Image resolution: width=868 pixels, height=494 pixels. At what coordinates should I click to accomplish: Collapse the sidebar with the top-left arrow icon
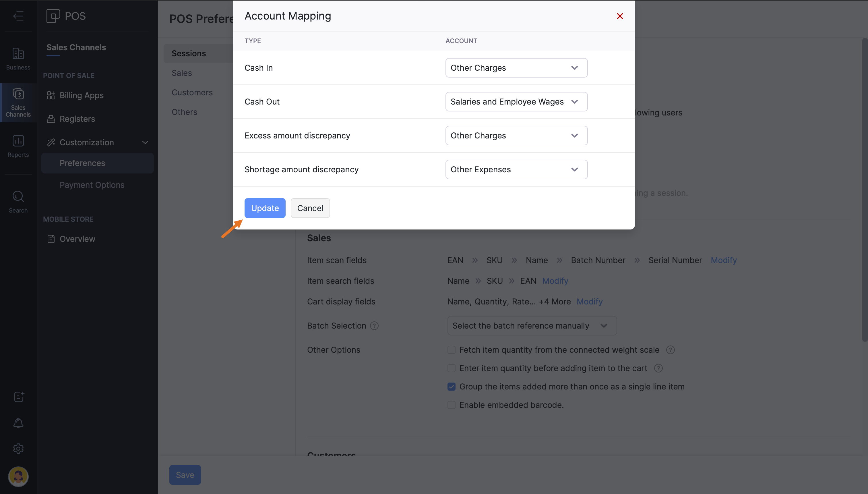pos(18,16)
